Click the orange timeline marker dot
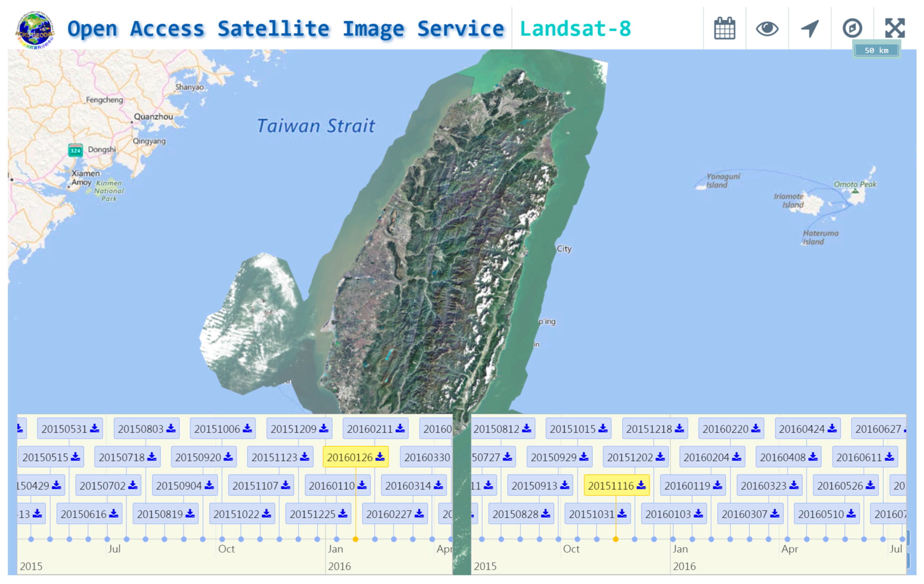 (355, 539)
